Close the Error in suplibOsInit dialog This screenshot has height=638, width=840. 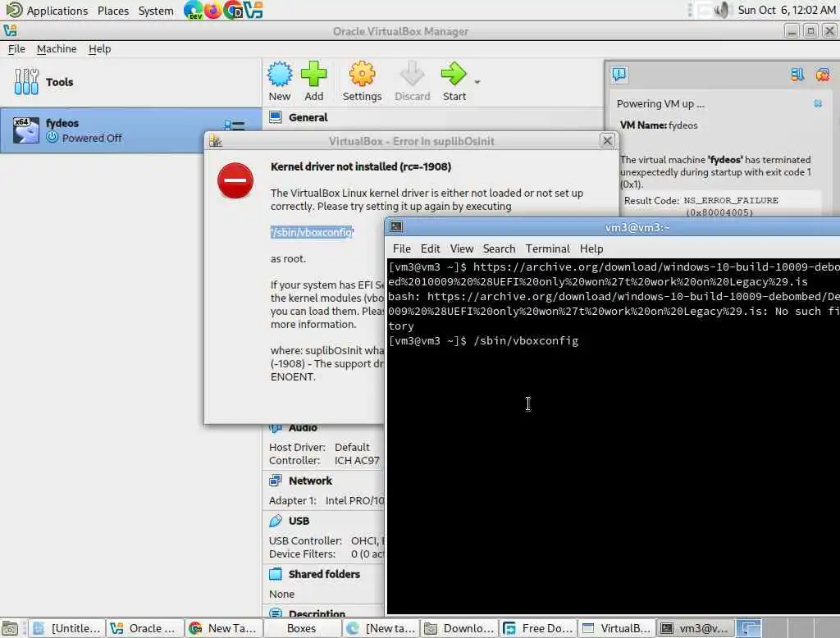[x=607, y=141]
